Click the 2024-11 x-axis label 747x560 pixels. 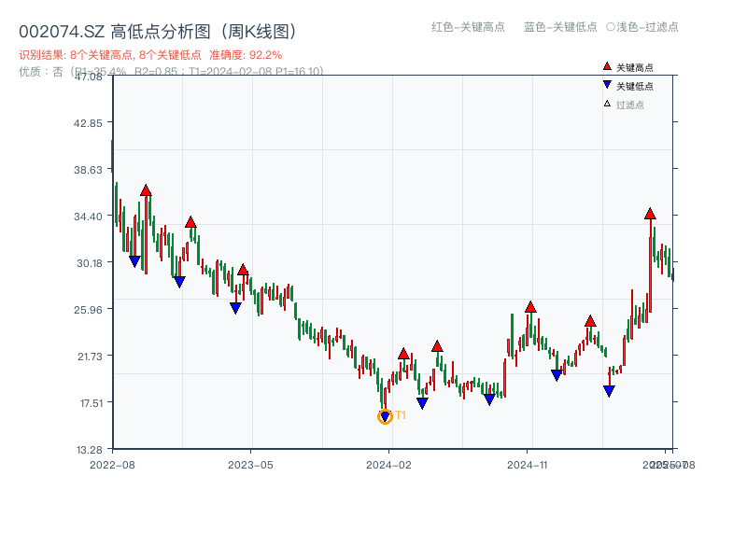[x=528, y=465]
